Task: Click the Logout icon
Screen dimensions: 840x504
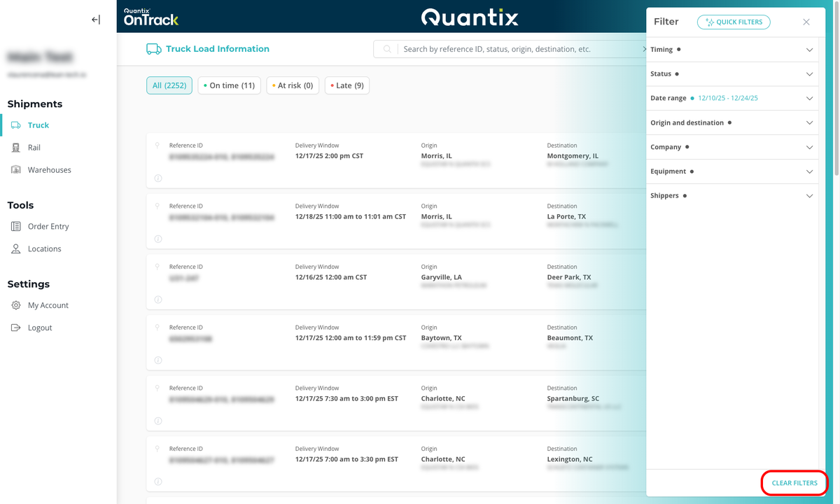Action: [16, 328]
